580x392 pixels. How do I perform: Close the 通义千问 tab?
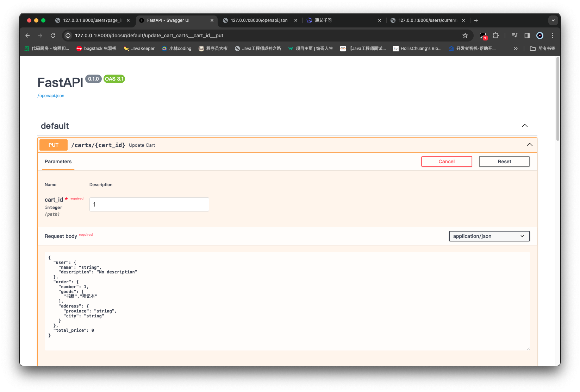coord(380,20)
